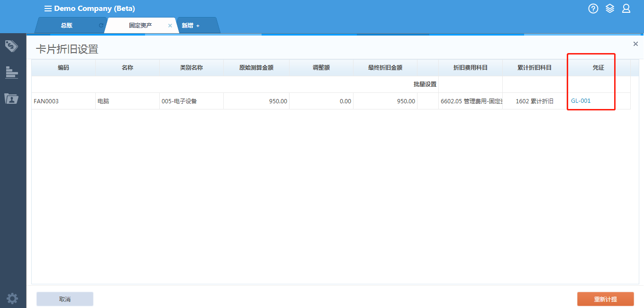Image resolution: width=644 pixels, height=308 pixels.
Task: Click the 最终折旧金额 column header
Action: (x=385, y=68)
